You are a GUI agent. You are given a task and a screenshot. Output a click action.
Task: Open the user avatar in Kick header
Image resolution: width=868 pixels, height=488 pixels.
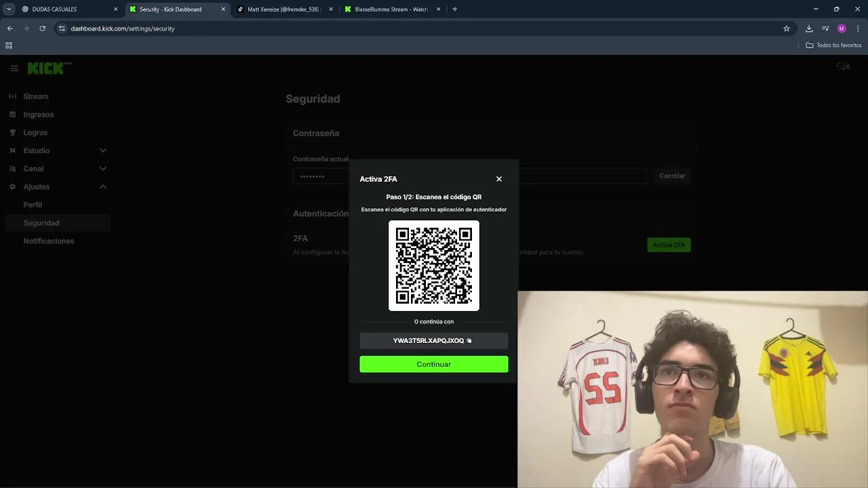(x=843, y=66)
